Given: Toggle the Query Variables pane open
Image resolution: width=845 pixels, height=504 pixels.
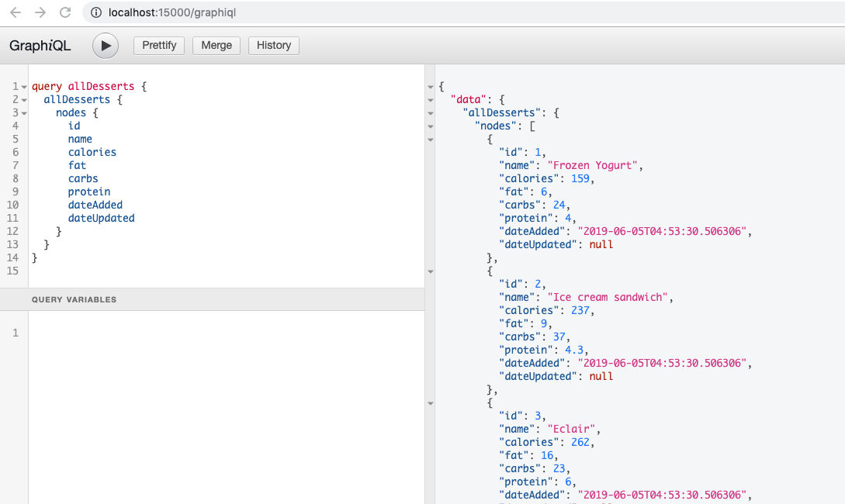Looking at the screenshot, I should point(74,299).
